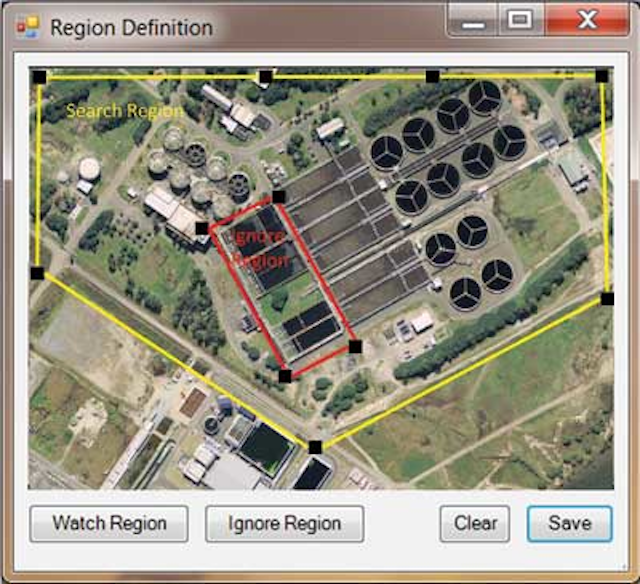Click the yellow bottom apex handle at road junction

(315, 447)
